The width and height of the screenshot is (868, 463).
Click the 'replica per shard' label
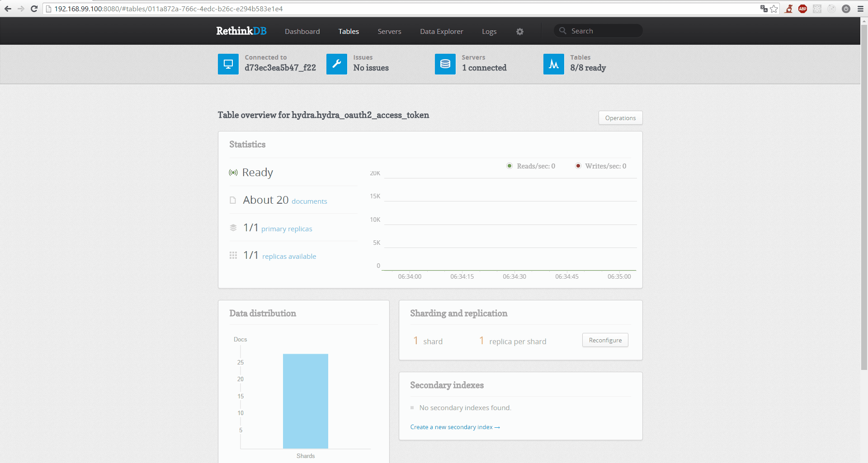[x=518, y=341]
